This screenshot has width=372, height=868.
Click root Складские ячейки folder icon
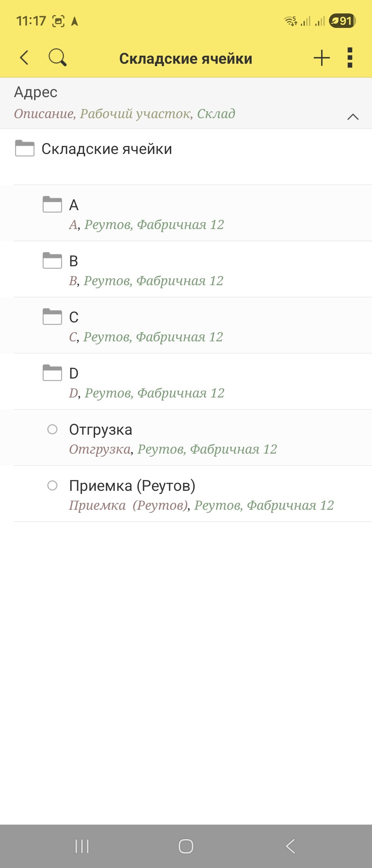(25, 148)
